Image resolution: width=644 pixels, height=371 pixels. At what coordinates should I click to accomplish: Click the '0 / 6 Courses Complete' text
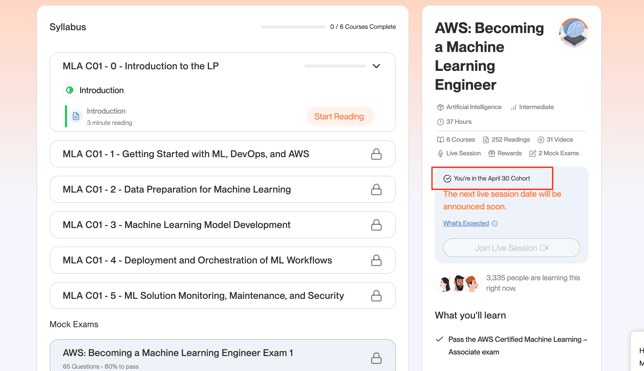click(363, 27)
